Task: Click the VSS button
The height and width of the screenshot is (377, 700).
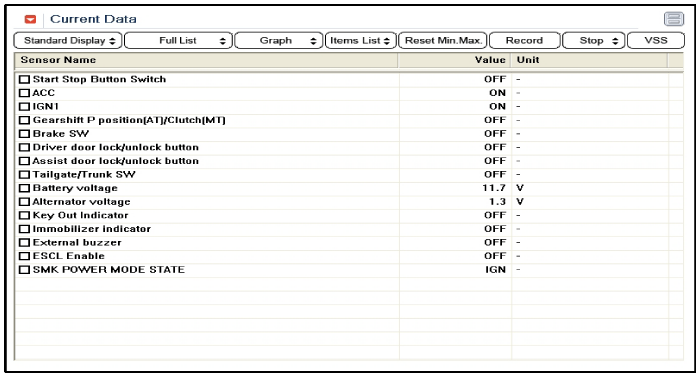Action: [656, 41]
